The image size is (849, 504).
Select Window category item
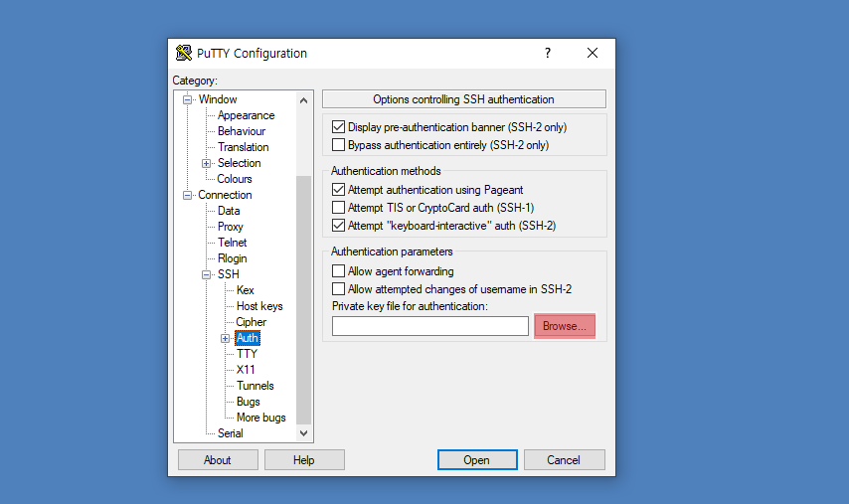(x=218, y=99)
